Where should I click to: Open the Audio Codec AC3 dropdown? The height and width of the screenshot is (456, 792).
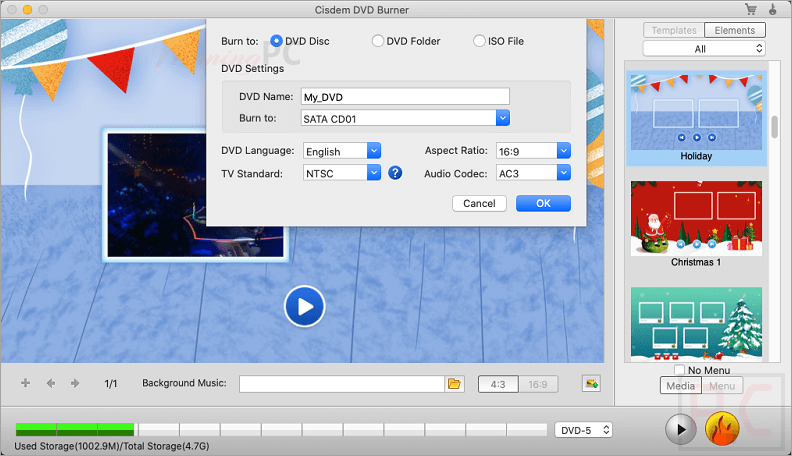[x=533, y=173]
